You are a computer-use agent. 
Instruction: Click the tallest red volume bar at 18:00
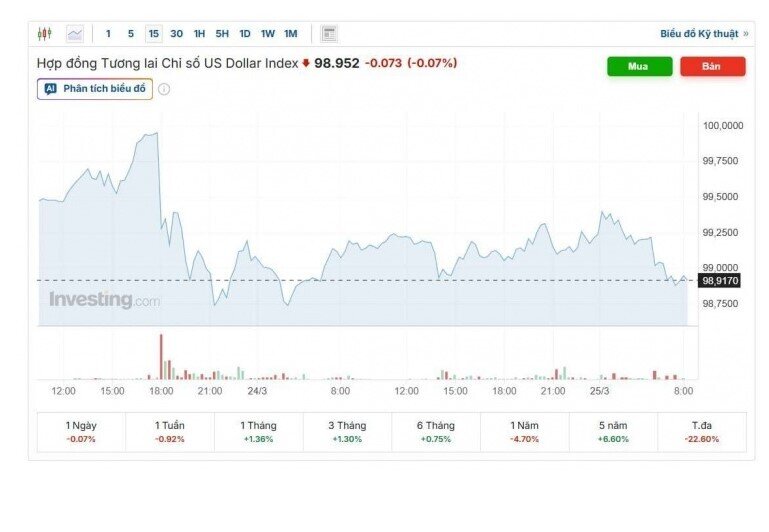(x=161, y=356)
